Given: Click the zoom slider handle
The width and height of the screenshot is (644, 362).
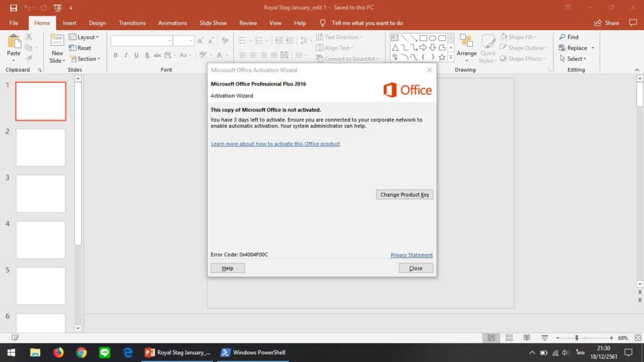Looking at the screenshot, I should [x=577, y=337].
